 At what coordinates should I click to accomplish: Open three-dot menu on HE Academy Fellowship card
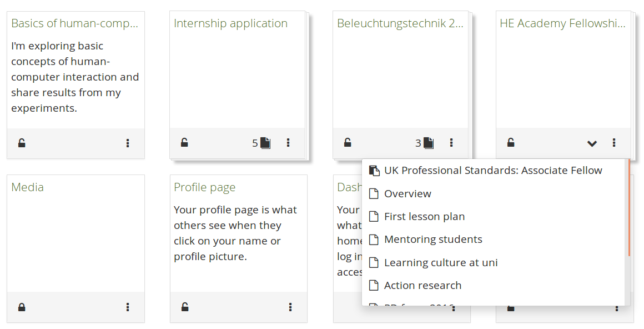[614, 143]
